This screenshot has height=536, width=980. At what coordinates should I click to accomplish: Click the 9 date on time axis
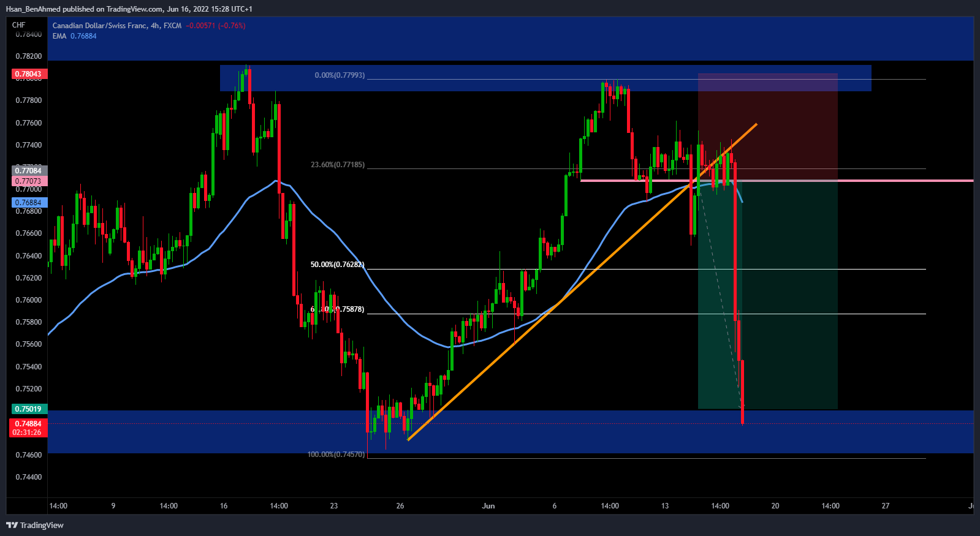113,506
